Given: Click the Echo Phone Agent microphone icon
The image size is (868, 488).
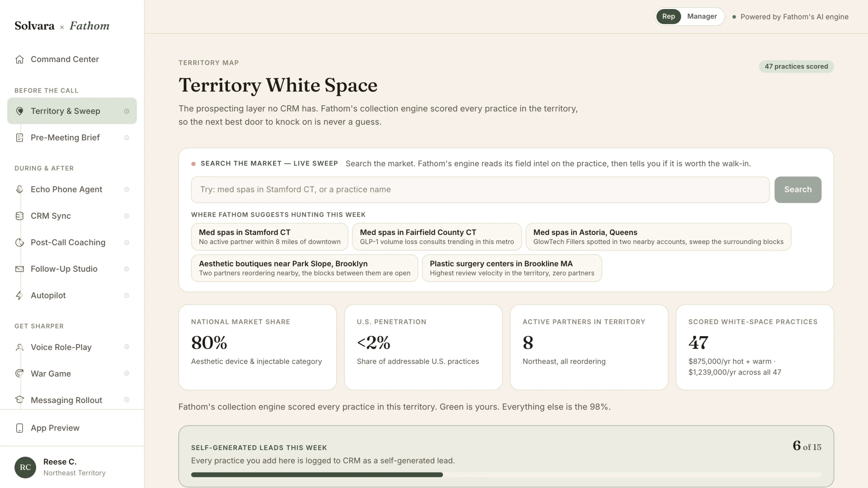Looking at the screenshot, I should click(20, 189).
